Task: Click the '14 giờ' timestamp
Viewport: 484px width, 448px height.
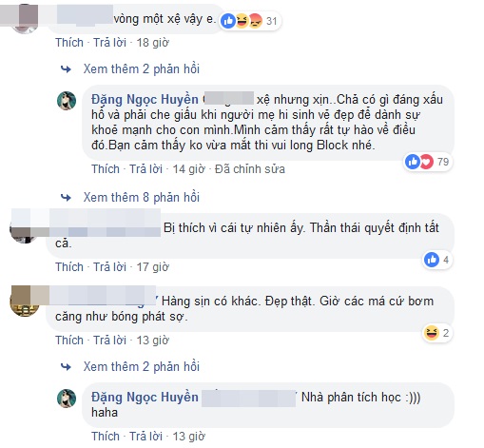Action: [188, 169]
